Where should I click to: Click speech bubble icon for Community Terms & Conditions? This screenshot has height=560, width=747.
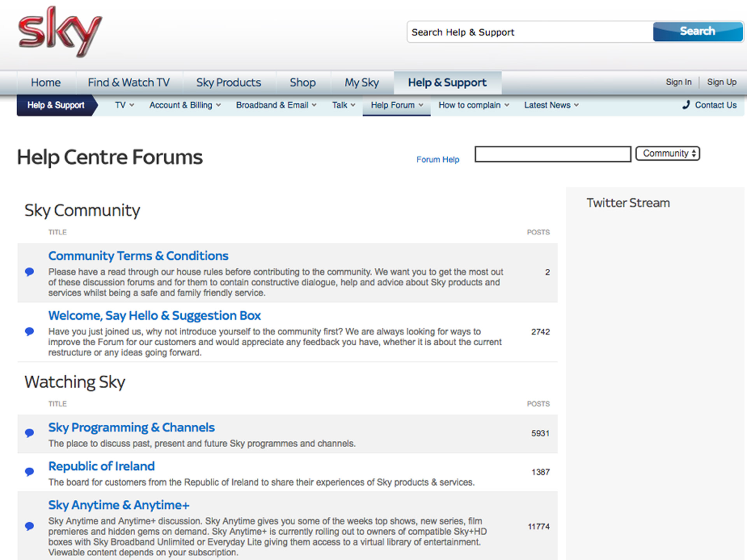pyautogui.click(x=30, y=272)
